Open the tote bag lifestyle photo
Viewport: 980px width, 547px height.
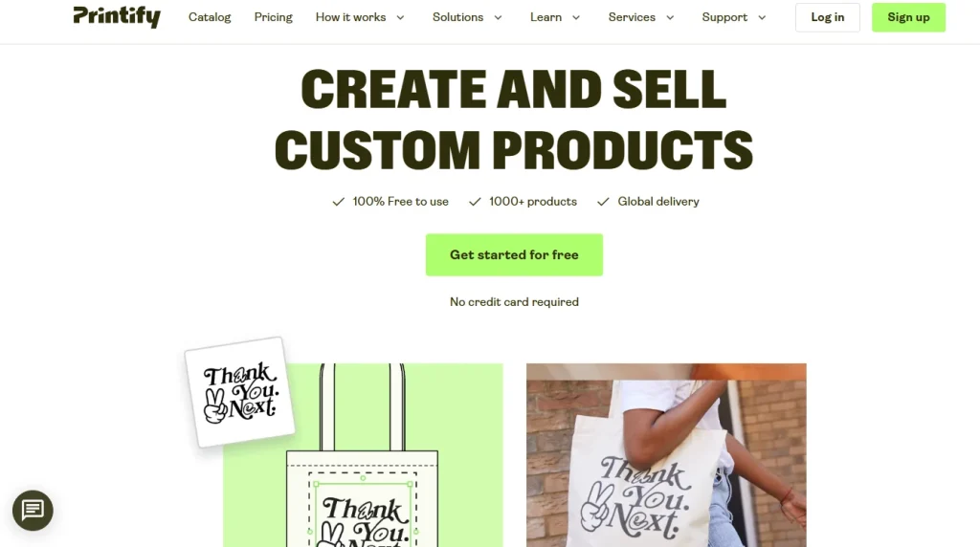666,455
